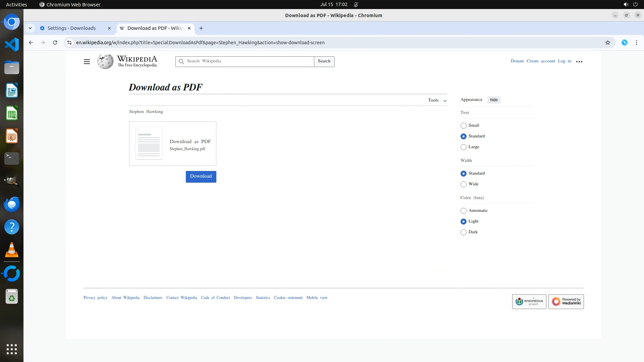Screen dimensions: 644x362
Task: Open the Wikipedia hamburger main menu
Action: pos(87,62)
